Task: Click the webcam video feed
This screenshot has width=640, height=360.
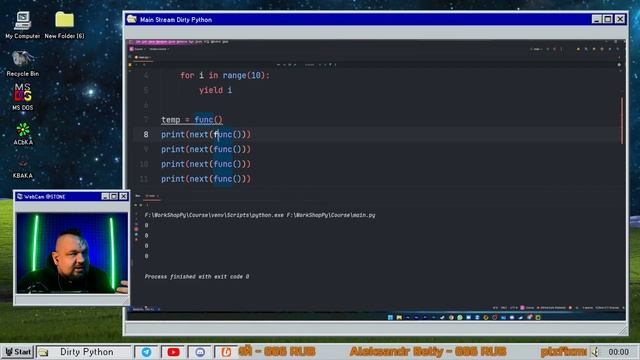Action: 72,253
